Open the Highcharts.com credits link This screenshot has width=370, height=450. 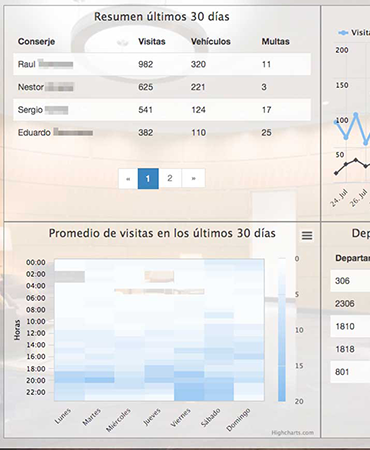tap(292, 433)
